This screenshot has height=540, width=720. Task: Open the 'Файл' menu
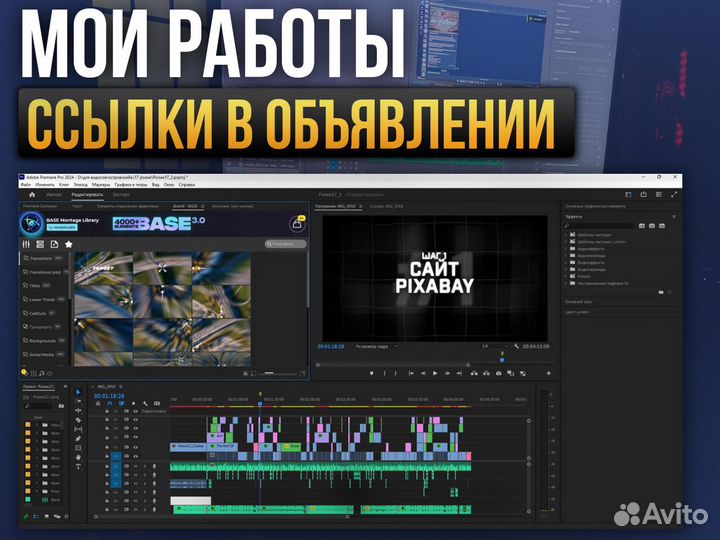click(26, 185)
